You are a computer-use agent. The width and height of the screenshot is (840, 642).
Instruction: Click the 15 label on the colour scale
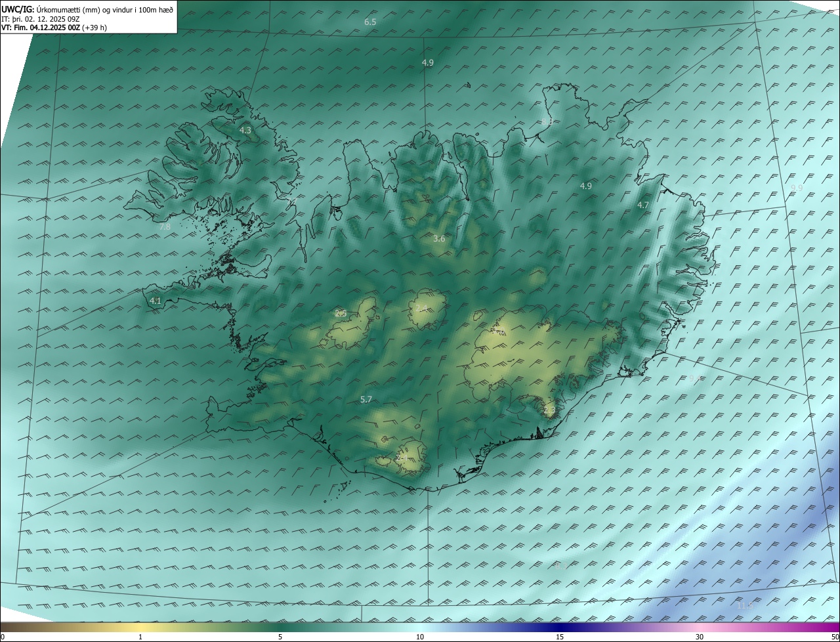(560, 637)
